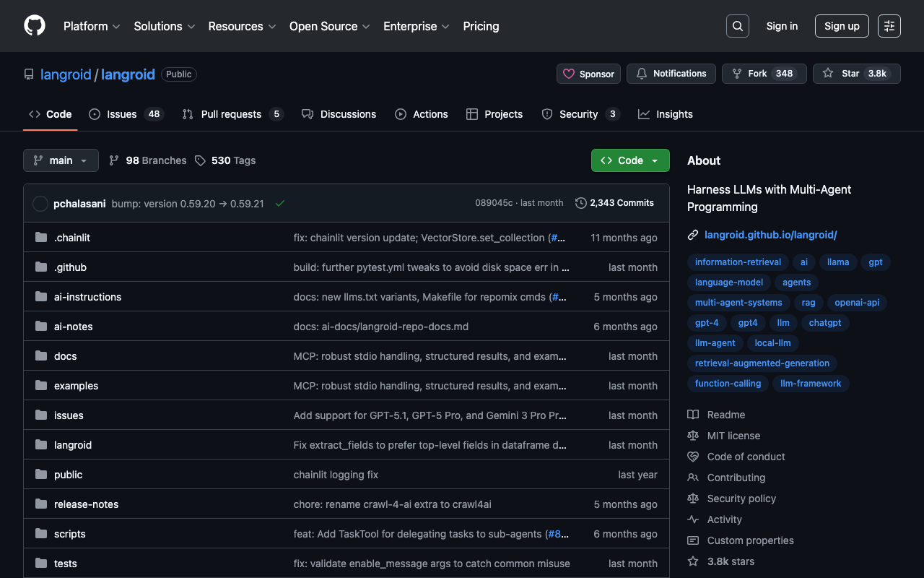
Task: Open the docs folder
Action: tap(65, 356)
